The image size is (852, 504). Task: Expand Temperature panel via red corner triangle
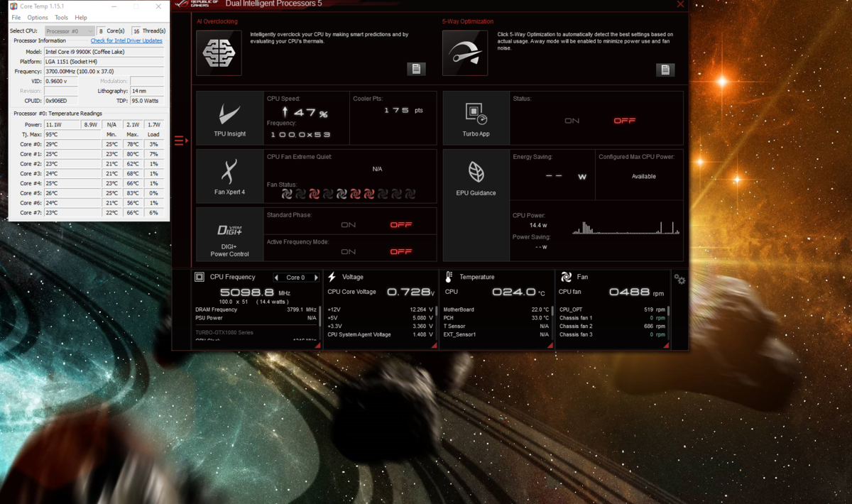pyautogui.click(x=550, y=346)
